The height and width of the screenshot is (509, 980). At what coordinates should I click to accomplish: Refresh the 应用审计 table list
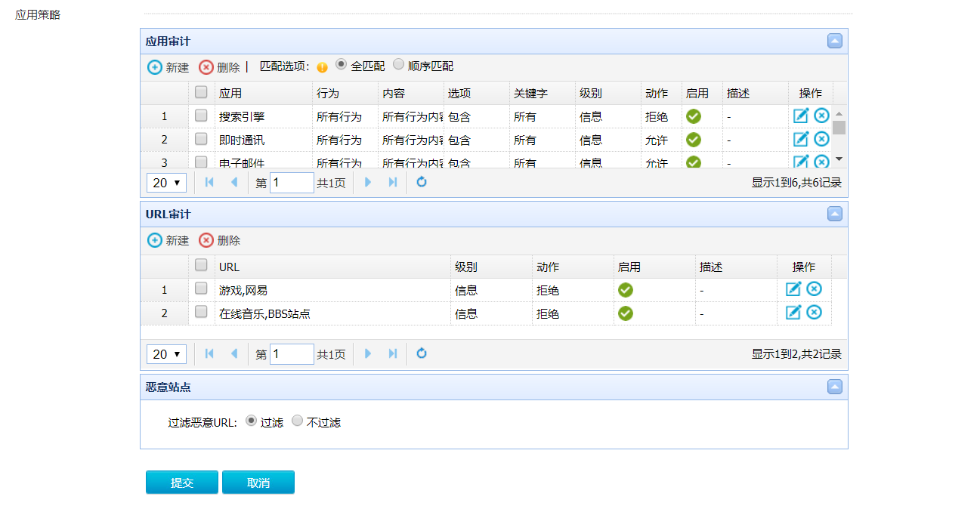[422, 182]
